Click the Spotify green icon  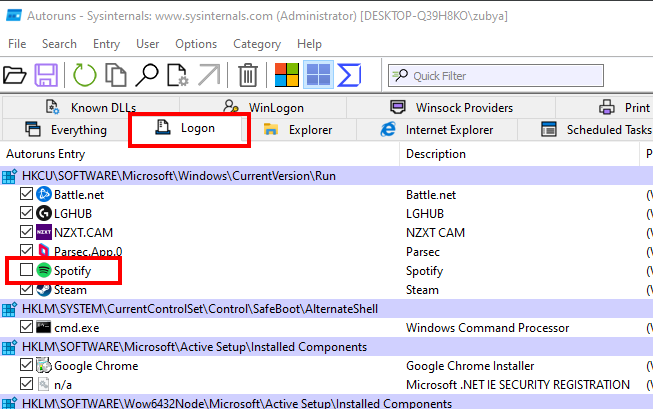tap(44, 270)
